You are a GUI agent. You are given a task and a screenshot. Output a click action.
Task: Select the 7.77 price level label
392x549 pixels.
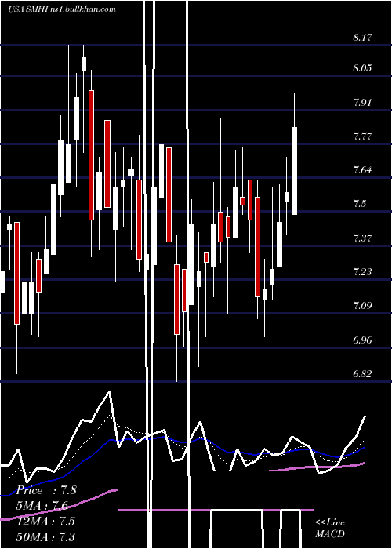pyautogui.click(x=362, y=136)
